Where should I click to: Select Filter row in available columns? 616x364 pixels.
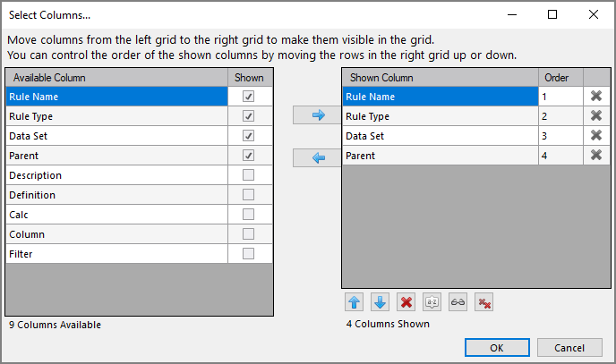[116, 253]
